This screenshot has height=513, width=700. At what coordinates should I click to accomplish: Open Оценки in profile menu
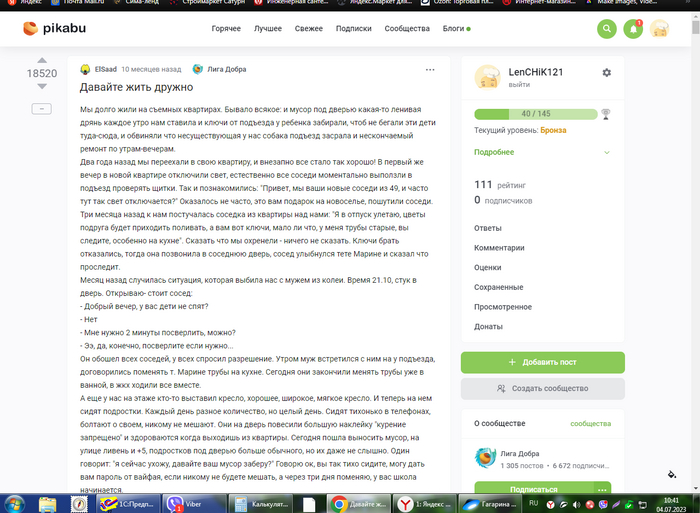488,267
